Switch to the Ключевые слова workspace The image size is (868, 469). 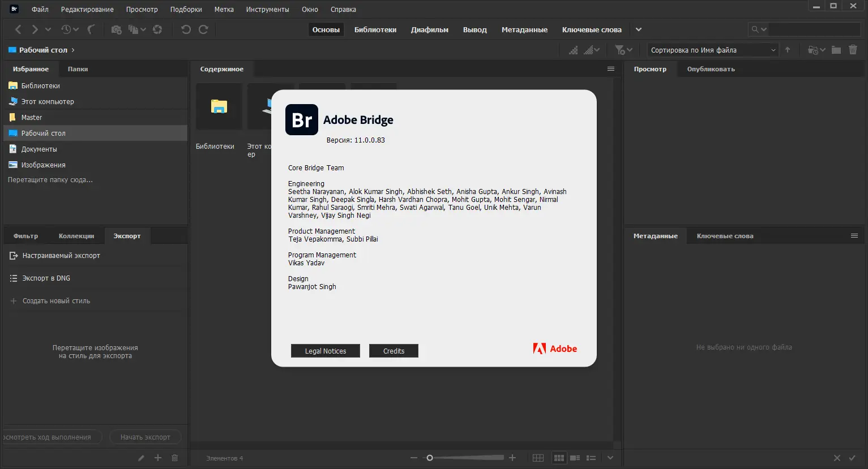pyautogui.click(x=592, y=30)
